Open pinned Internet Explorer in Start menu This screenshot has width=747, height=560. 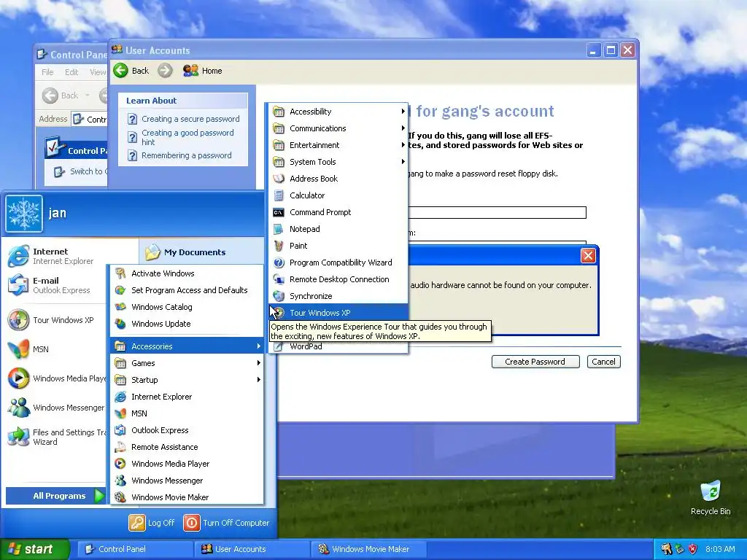click(x=56, y=256)
